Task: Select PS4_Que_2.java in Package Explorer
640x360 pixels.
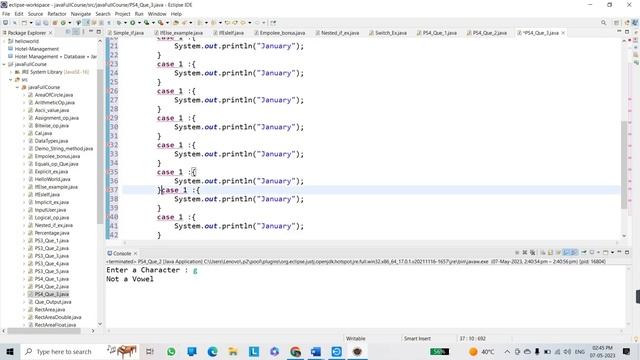Action: pyautogui.click(x=51, y=287)
